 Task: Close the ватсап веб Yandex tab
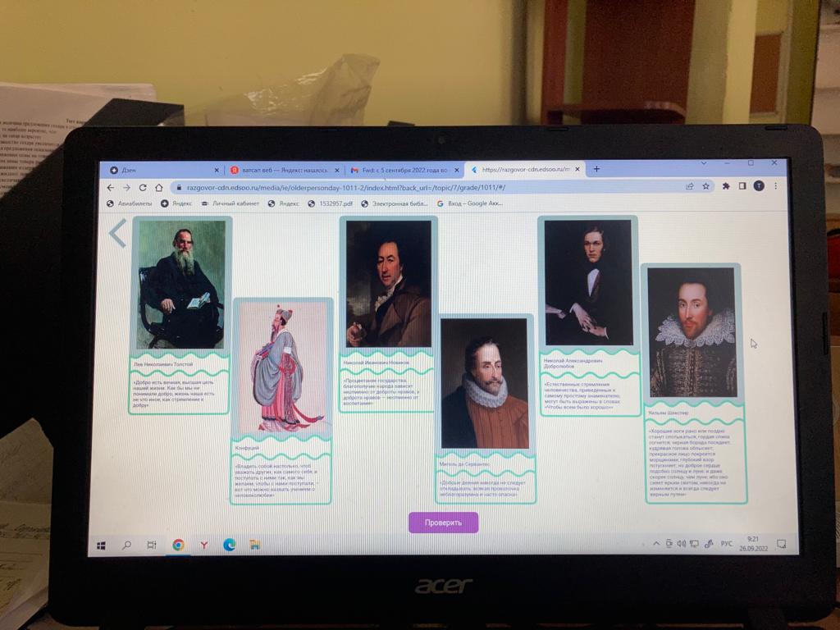(337, 171)
